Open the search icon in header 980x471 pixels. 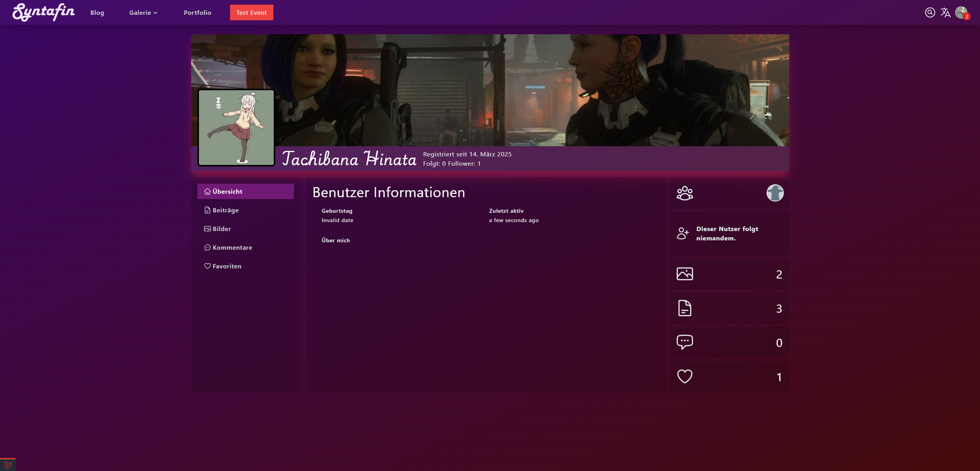point(929,13)
